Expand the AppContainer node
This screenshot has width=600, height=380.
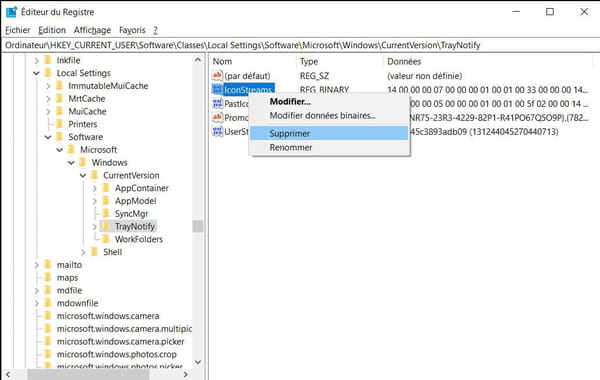click(x=95, y=188)
